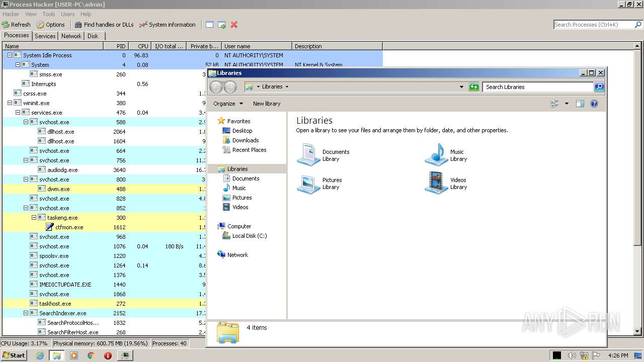The height and width of the screenshot is (362, 644).
Task: Click in the Search Libraries field
Action: click(538, 87)
